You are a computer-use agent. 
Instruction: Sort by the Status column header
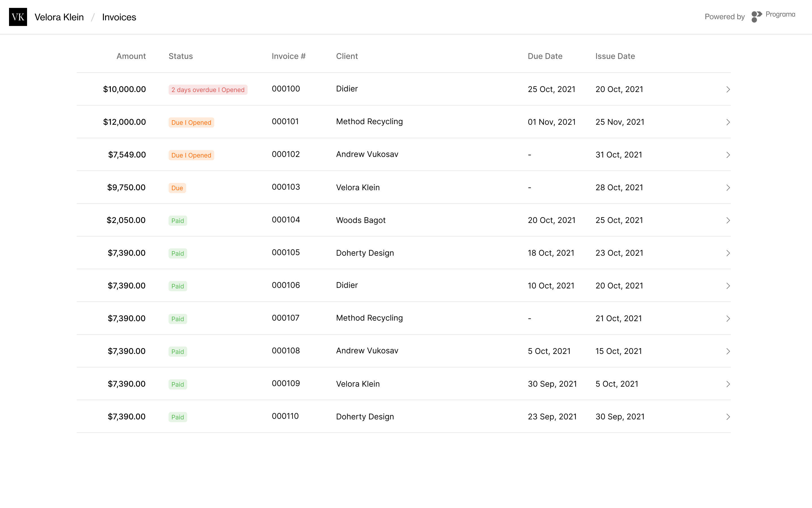tap(180, 56)
